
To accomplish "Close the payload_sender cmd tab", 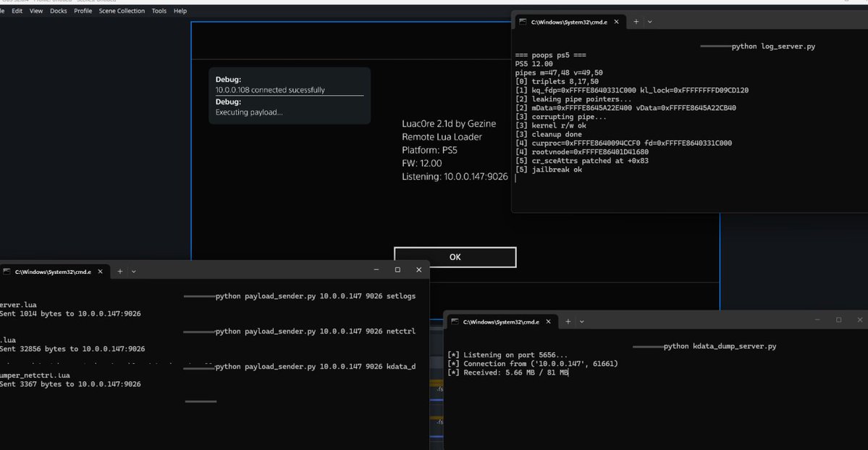I will 100,272.
